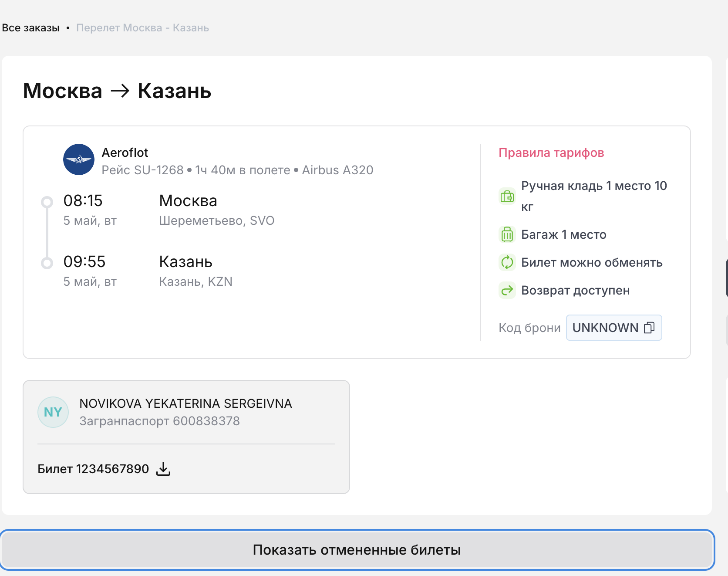Viewport: 728px width, 576px height.
Task: Click the NY passenger avatar
Action: point(53,412)
